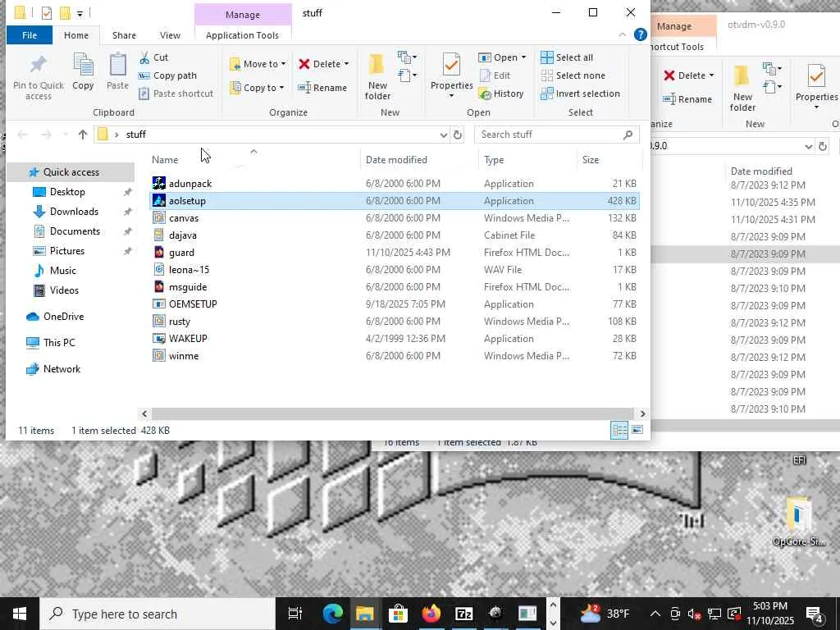Collapse the ribbon with chevron
Image resolution: width=840 pixels, height=630 pixels.
coord(622,34)
